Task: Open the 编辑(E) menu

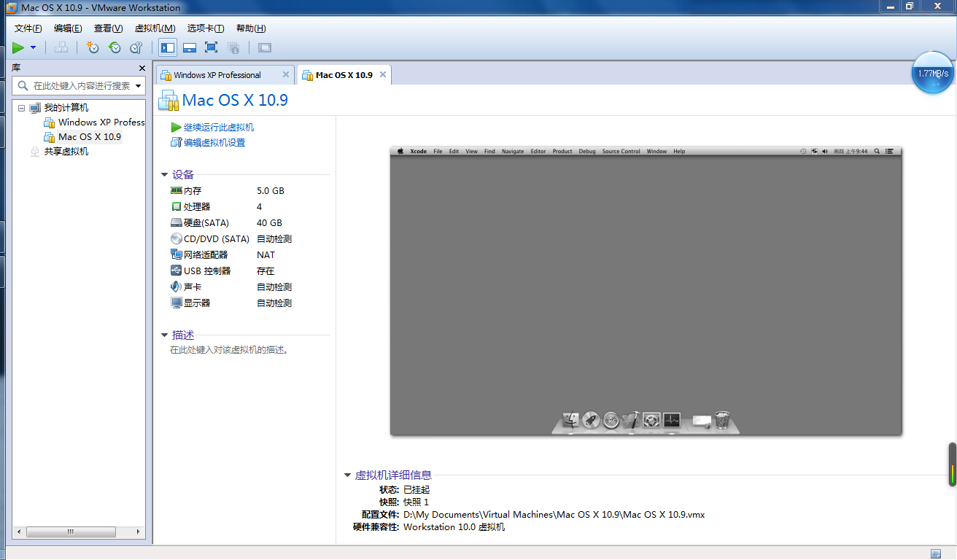Action: (x=68, y=28)
